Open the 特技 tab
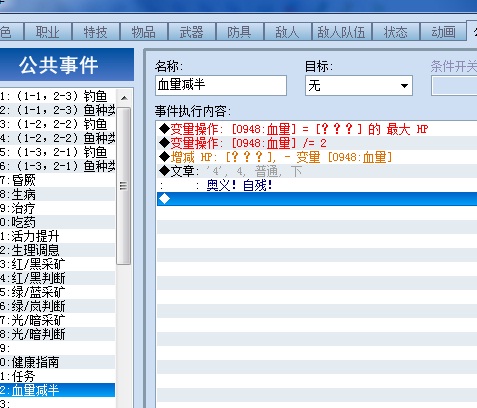The width and height of the screenshot is (477, 408). pyautogui.click(x=96, y=32)
